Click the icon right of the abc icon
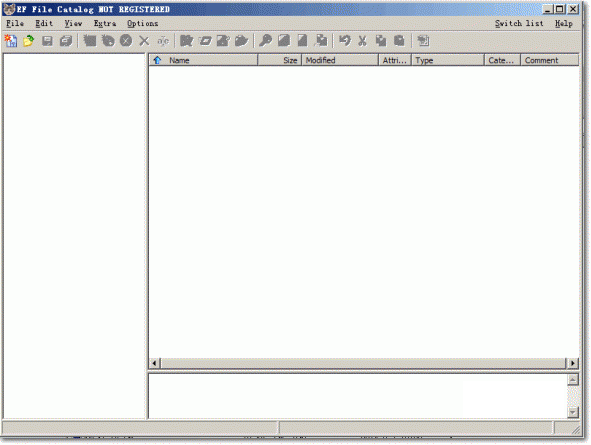This screenshot has height=445, width=591. 187,40
